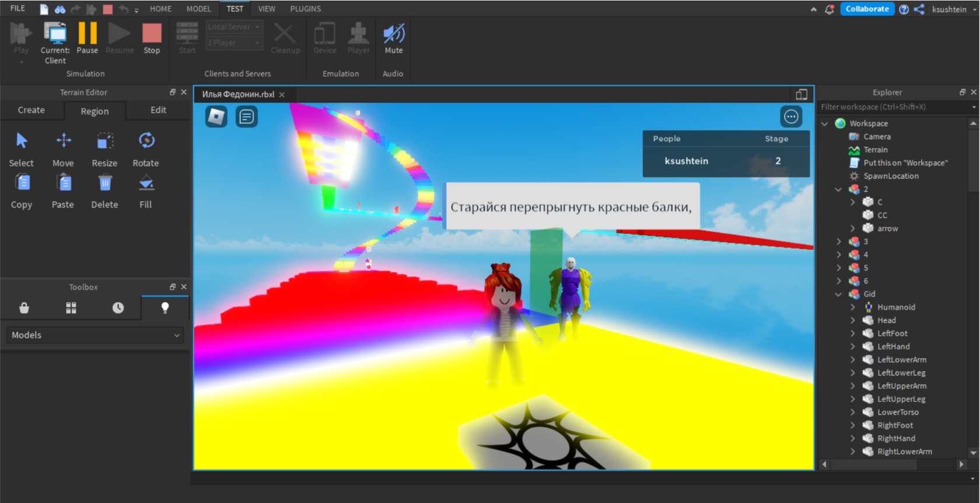
Task: Select the 'Put this on Workspace' script
Action: click(905, 163)
